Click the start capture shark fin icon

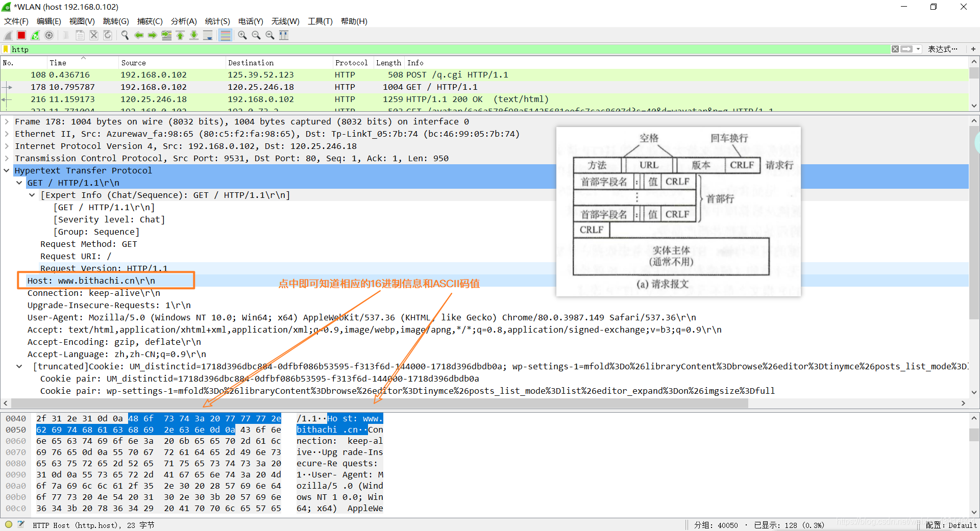pos(8,35)
